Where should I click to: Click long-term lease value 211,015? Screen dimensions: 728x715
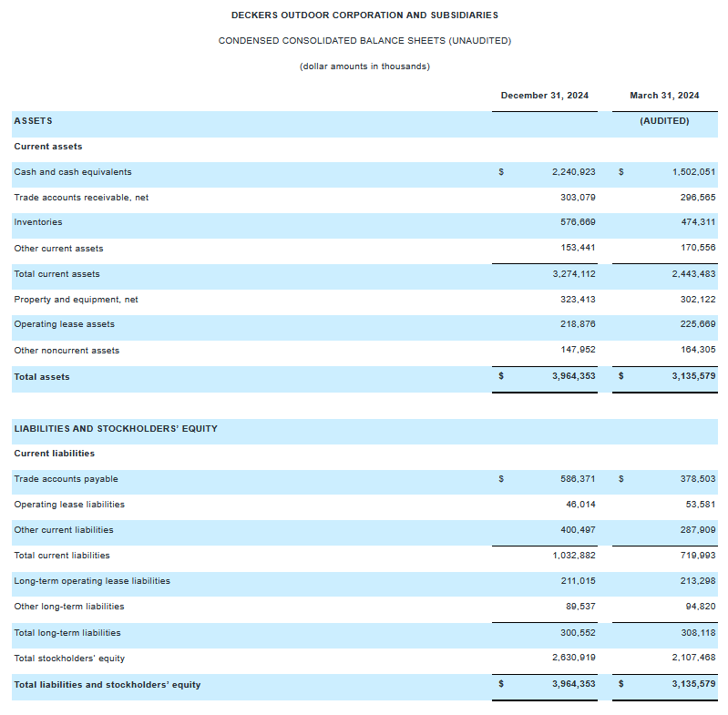(x=578, y=581)
